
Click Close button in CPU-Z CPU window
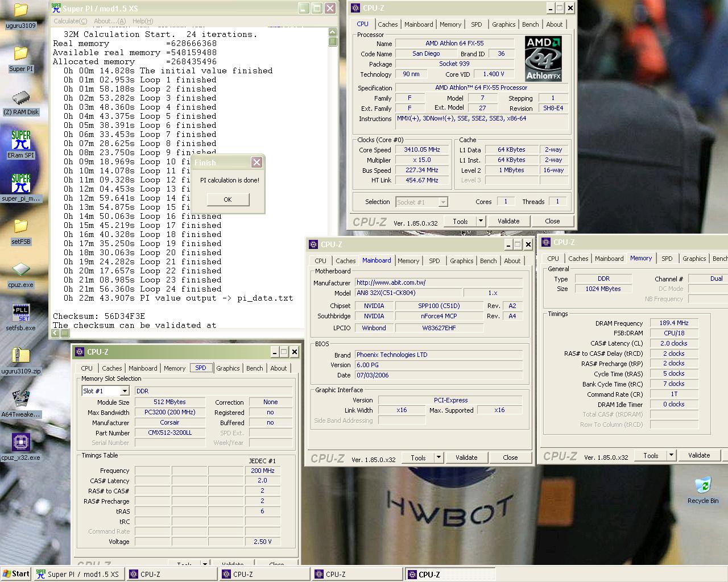click(x=552, y=221)
